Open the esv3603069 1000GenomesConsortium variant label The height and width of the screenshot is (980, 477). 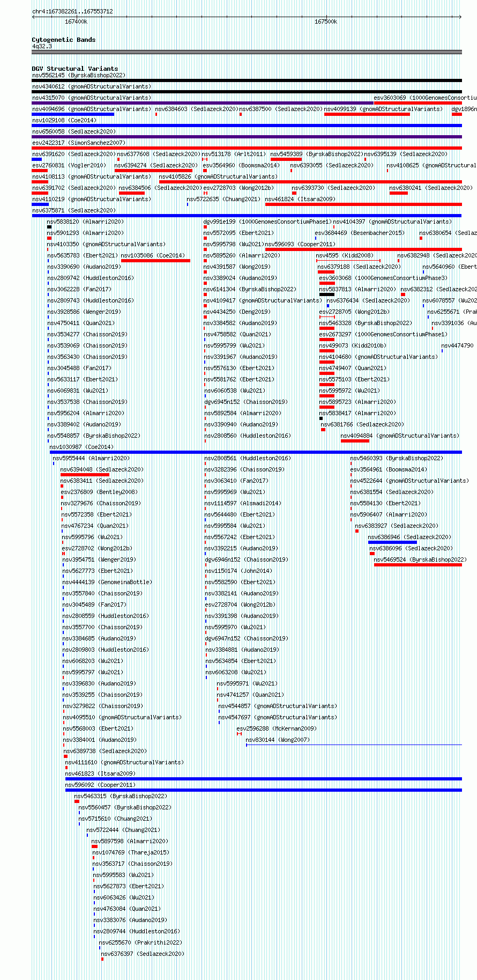425,98
